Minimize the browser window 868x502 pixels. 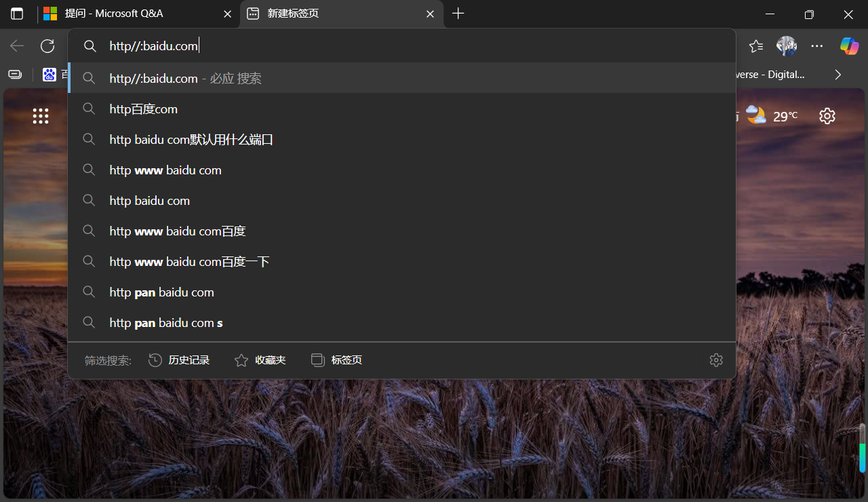(x=770, y=14)
